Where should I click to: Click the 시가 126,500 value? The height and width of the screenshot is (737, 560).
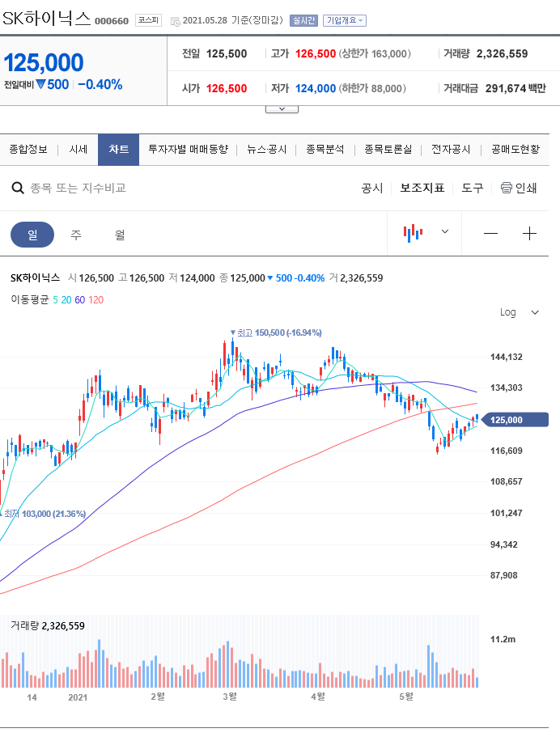click(227, 88)
